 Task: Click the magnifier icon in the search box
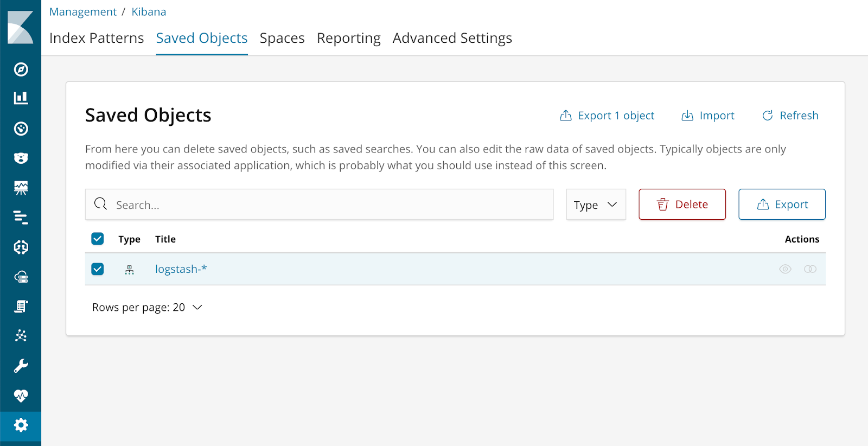click(101, 204)
